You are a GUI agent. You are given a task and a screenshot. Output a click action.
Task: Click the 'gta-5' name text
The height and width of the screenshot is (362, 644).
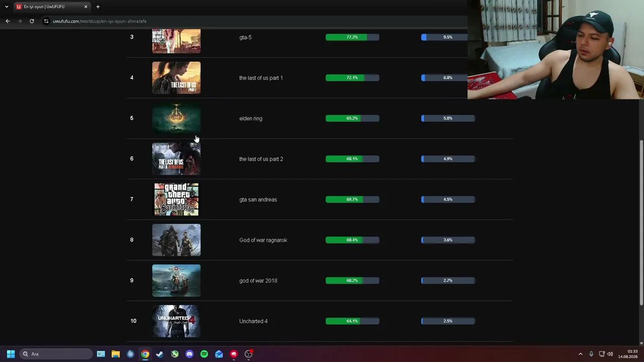(246, 37)
